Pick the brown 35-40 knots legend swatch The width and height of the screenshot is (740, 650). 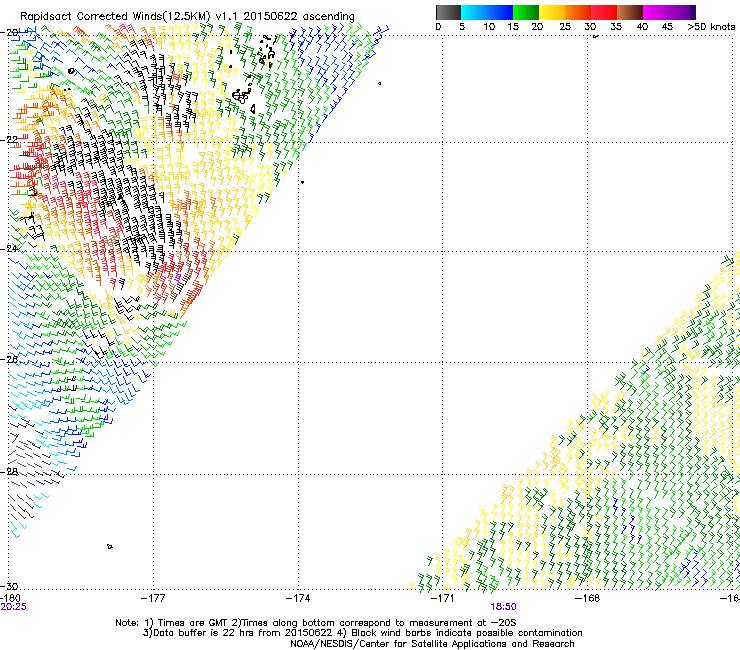click(630, 12)
